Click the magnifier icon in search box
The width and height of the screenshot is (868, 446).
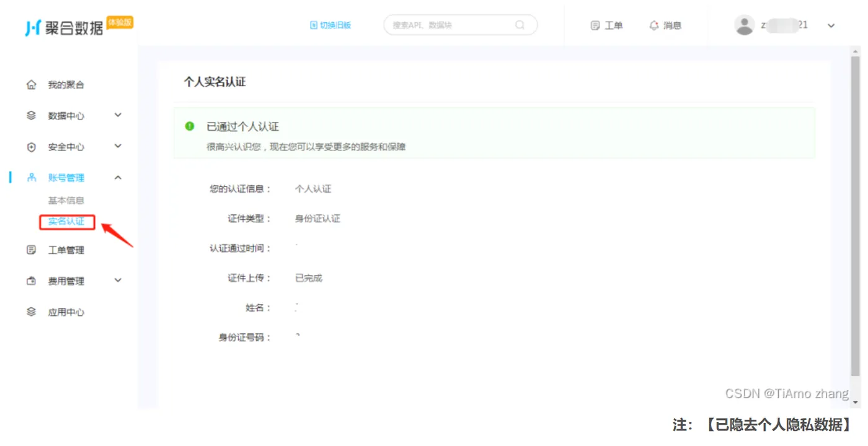click(520, 25)
